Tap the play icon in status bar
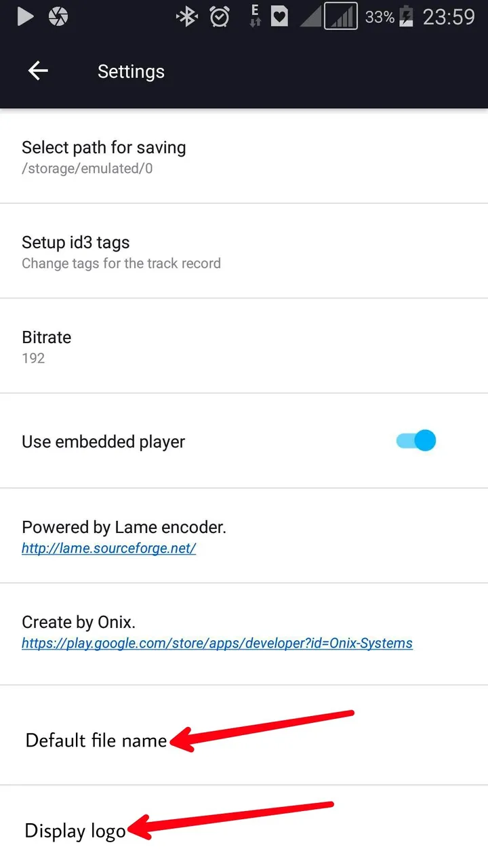488x868 pixels. 25,17
